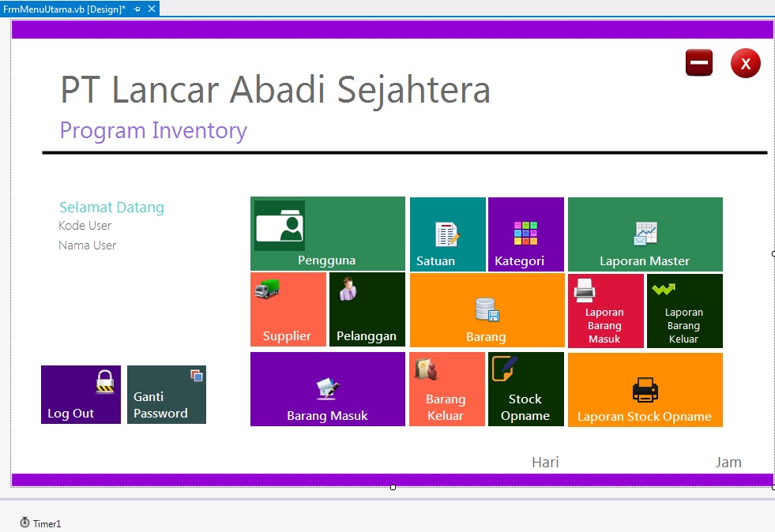Click the Barang Keluar tile
This screenshot has width=775, height=532.
click(x=447, y=388)
